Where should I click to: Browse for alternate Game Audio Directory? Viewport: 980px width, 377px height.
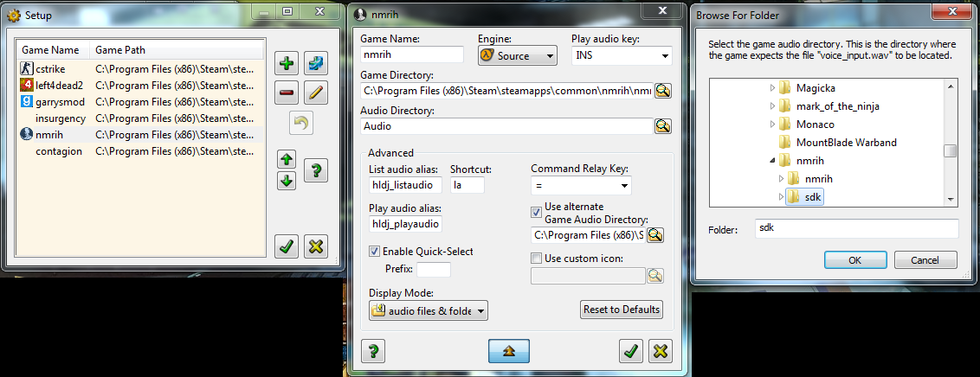pyautogui.click(x=655, y=235)
